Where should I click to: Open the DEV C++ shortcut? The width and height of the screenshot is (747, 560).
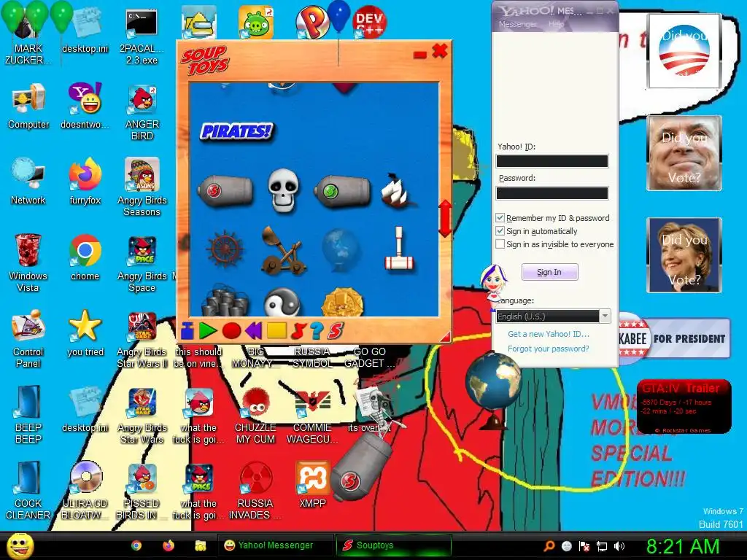(370, 21)
